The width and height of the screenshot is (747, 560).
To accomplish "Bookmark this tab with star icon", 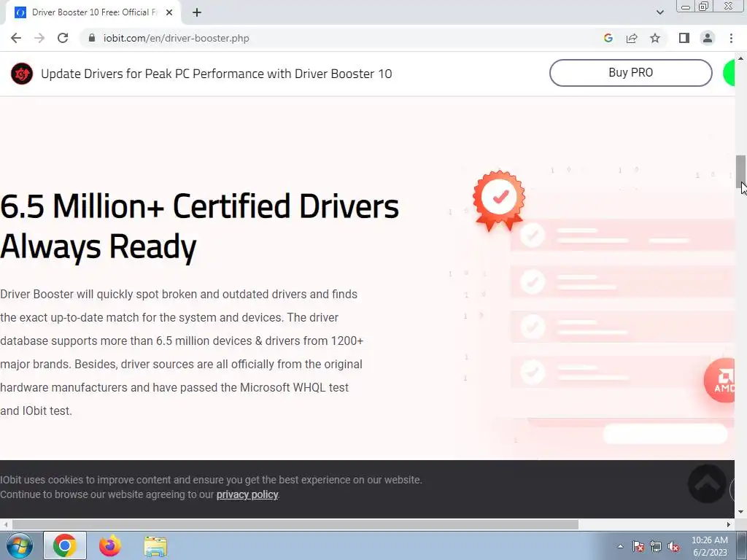I will 655,38.
